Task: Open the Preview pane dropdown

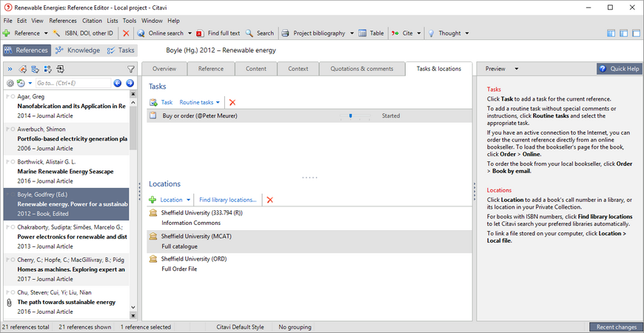Action: click(517, 69)
